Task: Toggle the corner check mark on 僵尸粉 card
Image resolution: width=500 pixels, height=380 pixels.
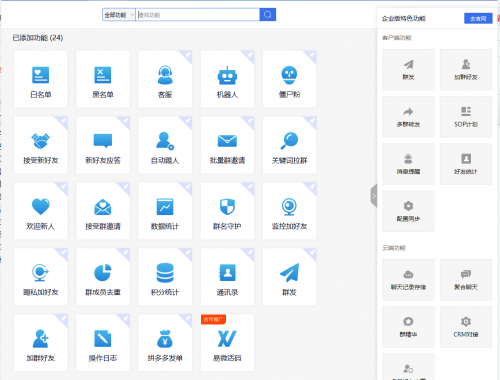Action: point(311,56)
